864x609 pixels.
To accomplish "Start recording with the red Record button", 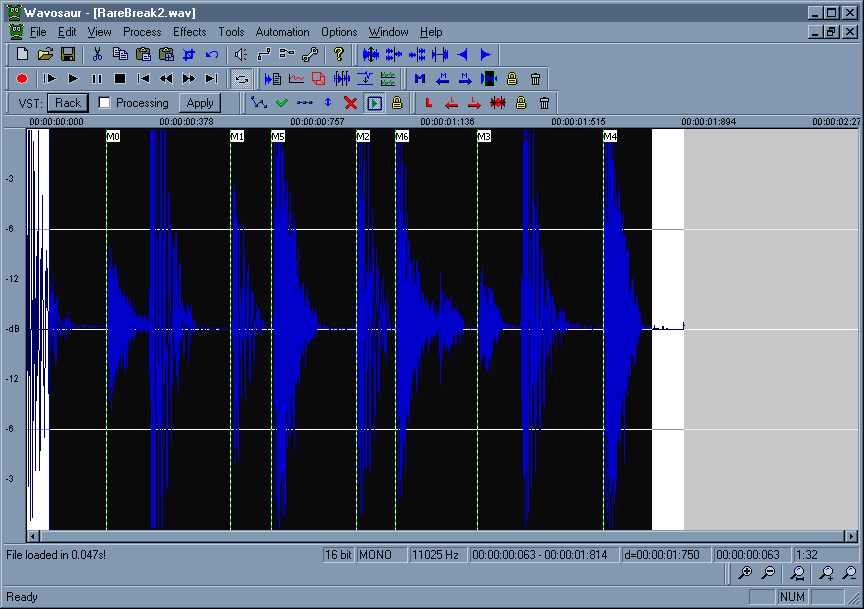I will coord(22,78).
